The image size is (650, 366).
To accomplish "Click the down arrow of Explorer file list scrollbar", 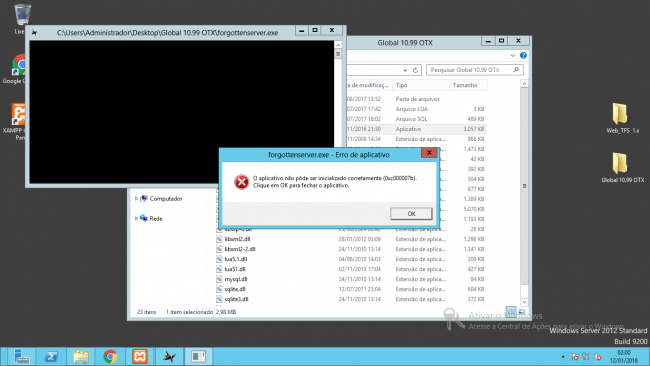I will pos(524,302).
